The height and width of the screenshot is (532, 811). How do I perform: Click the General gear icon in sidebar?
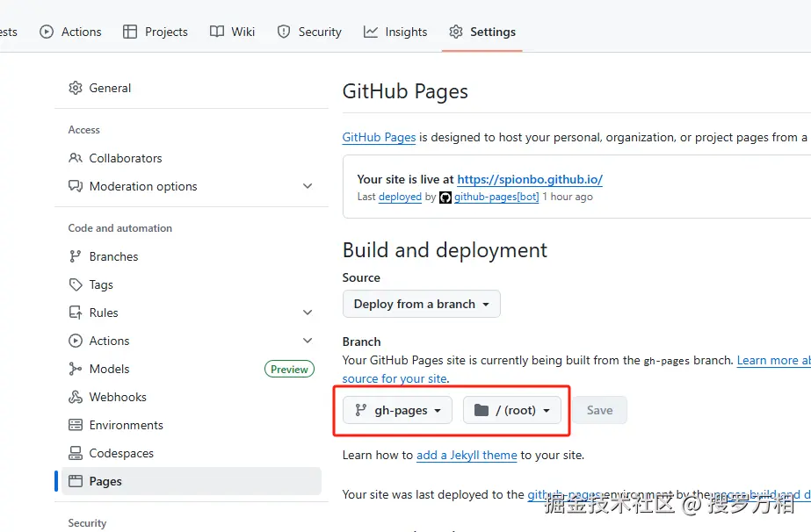click(x=76, y=88)
